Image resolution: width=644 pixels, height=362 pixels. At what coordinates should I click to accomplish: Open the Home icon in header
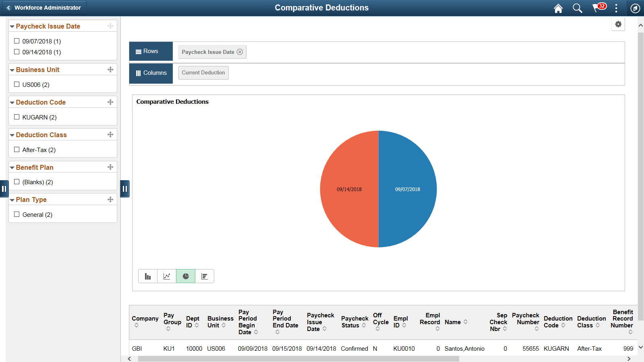click(x=558, y=8)
